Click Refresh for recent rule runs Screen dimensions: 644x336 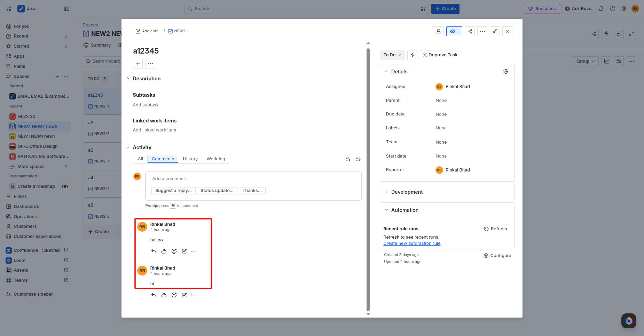(x=495, y=229)
